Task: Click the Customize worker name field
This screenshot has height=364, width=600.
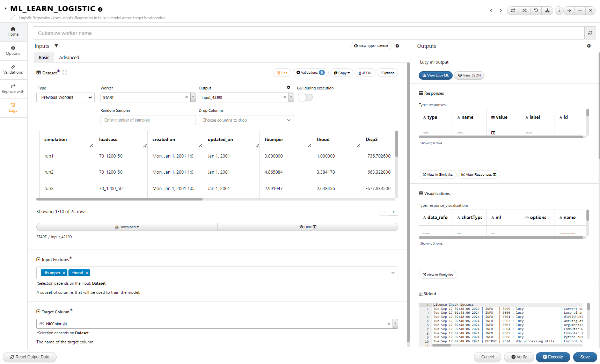Action: pos(309,33)
